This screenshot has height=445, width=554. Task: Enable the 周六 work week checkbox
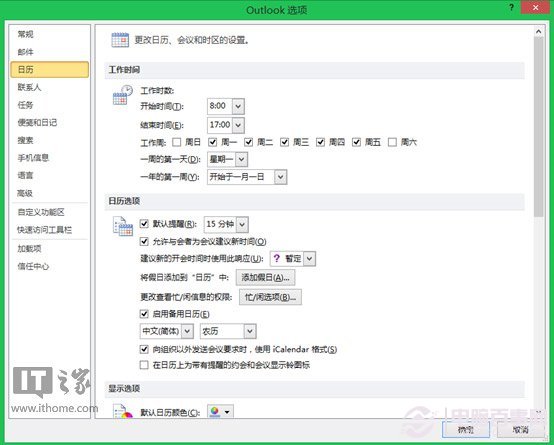tap(392, 142)
